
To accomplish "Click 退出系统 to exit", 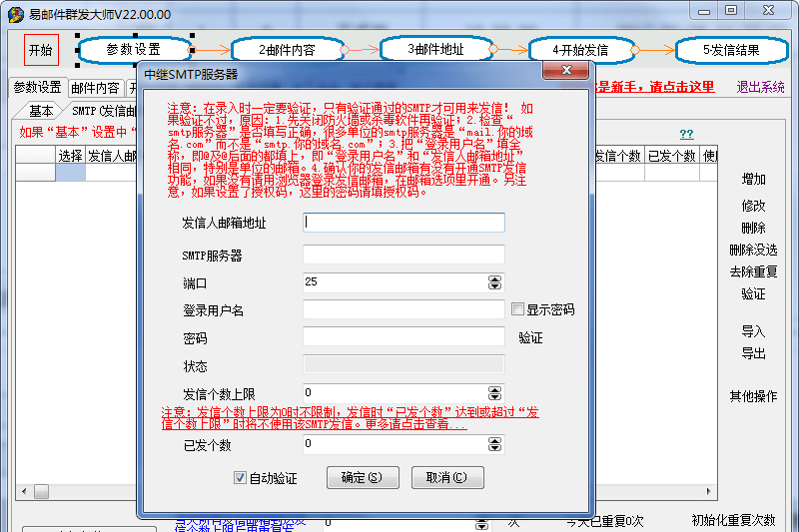I will 760,87.
